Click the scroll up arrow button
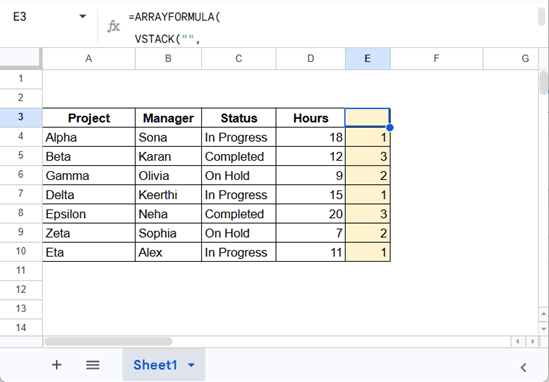The image size is (549, 382). pyautogui.click(x=543, y=314)
